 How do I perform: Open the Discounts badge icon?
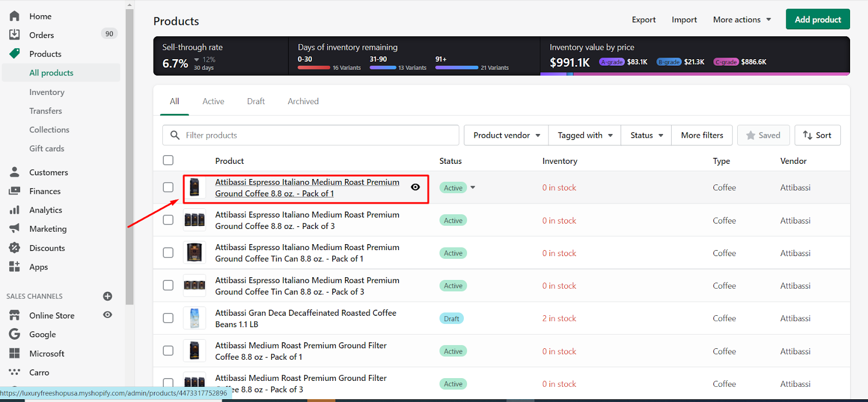click(x=15, y=248)
